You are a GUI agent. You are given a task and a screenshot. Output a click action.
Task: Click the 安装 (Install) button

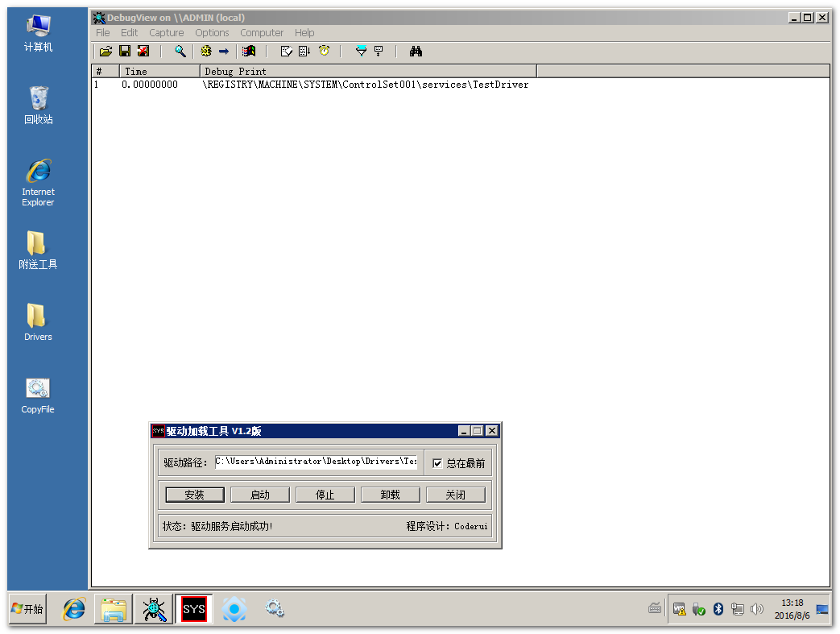[194, 495]
